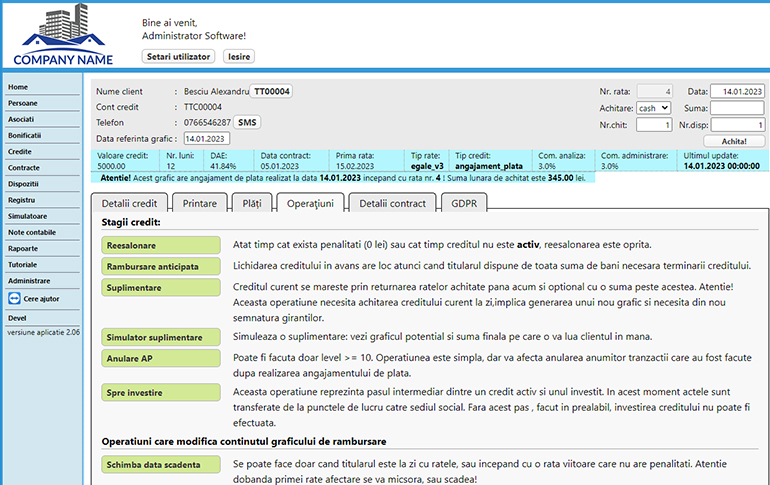
Task: Click the phone number 0766546287
Action: (x=207, y=123)
